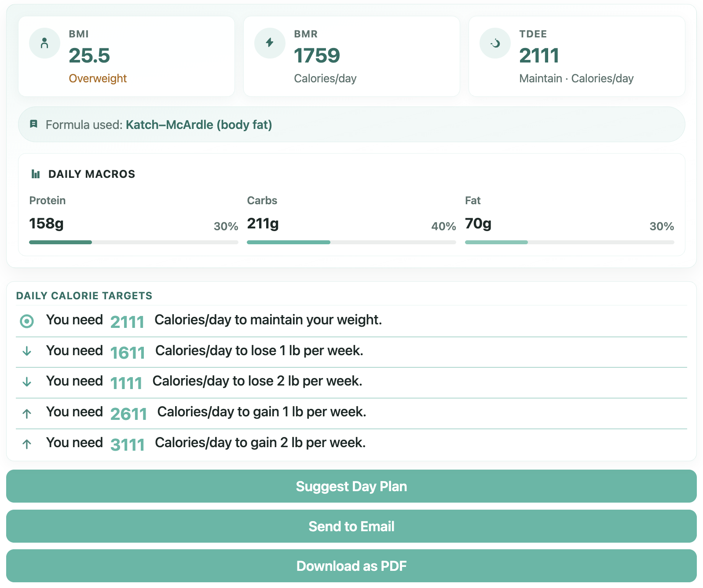
Task: Click the Suggest Day Plan button
Action: coord(351,486)
